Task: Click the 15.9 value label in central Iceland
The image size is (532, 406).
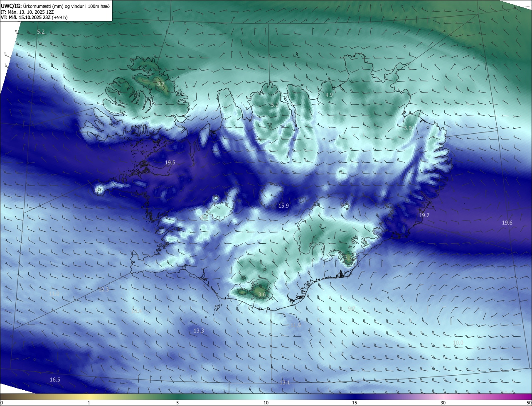Action: pos(283,205)
